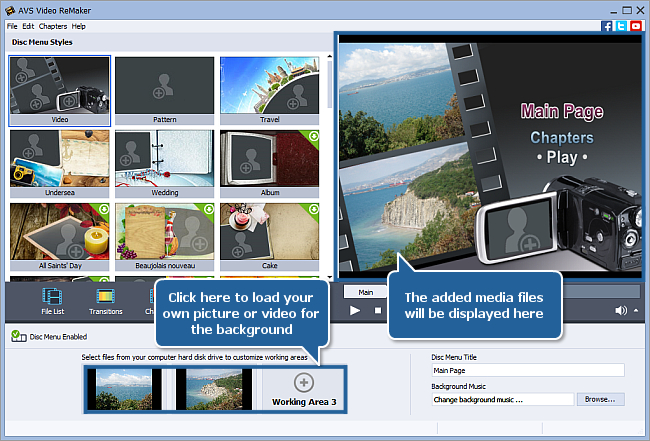
Task: Open the Help menu
Action: [78, 26]
